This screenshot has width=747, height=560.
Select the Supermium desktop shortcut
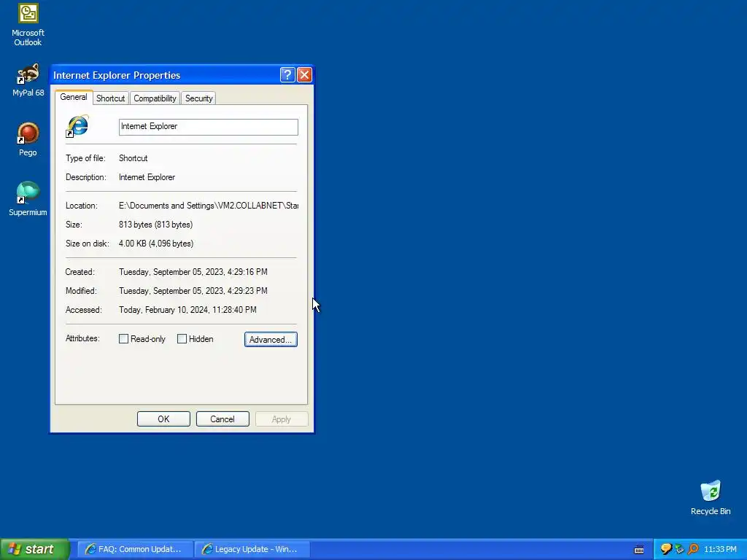[x=28, y=199]
